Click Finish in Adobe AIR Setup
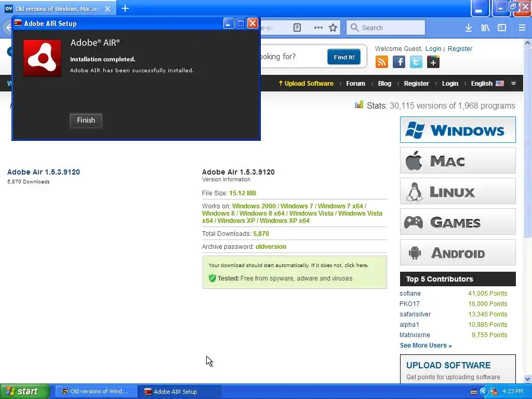 [86, 121]
